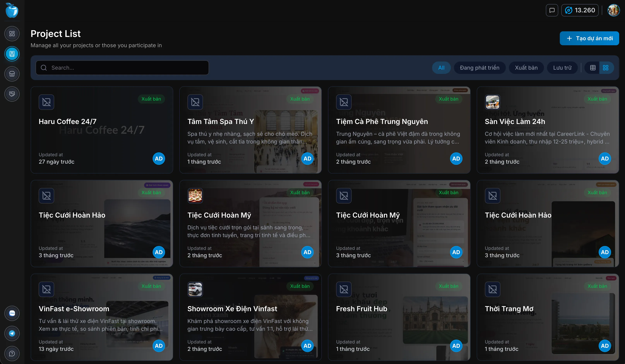Open Tiệm Cà Phê Trung Nguyên project
This screenshot has height=364, width=625.
coord(399,130)
